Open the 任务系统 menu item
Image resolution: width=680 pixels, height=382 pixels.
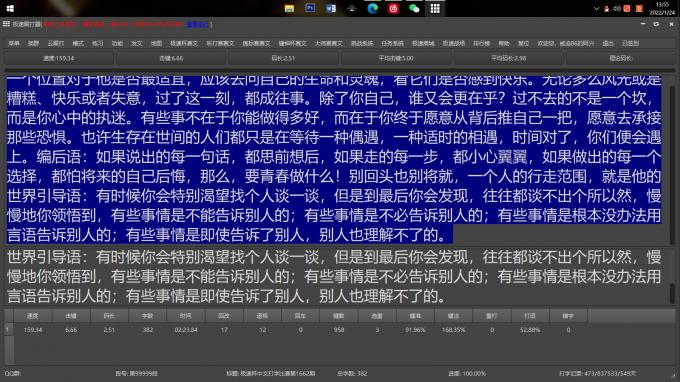pyautogui.click(x=392, y=43)
